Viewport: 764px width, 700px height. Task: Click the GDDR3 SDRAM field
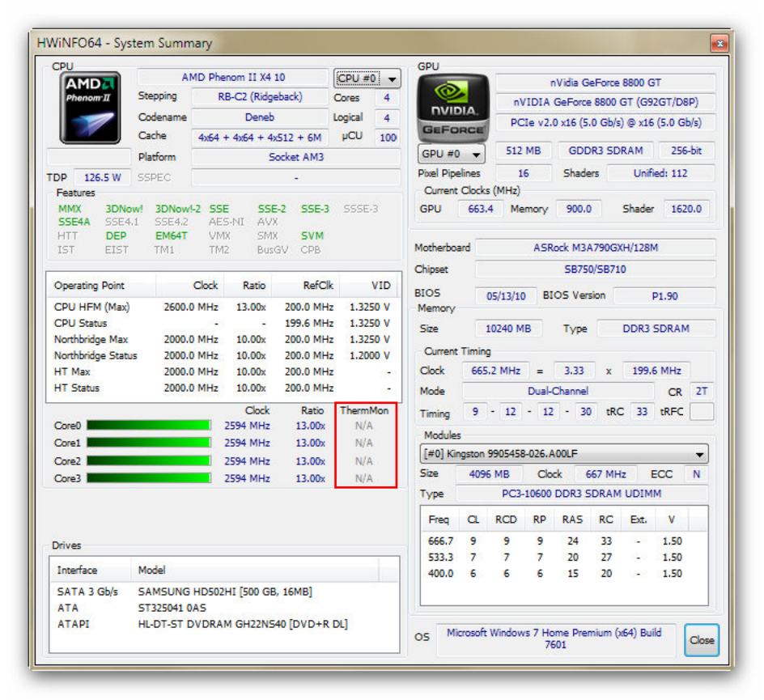(605, 151)
